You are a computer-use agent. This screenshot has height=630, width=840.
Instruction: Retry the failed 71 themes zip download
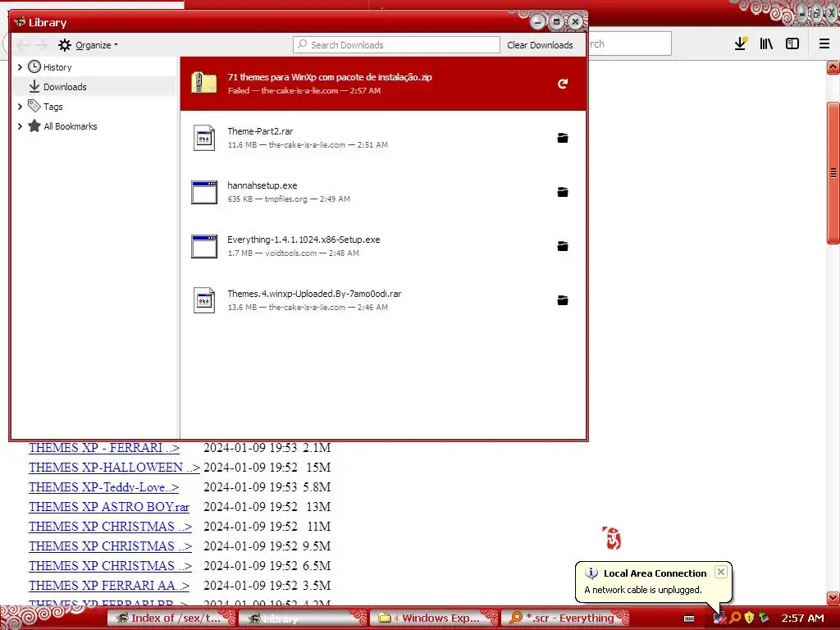click(x=563, y=84)
